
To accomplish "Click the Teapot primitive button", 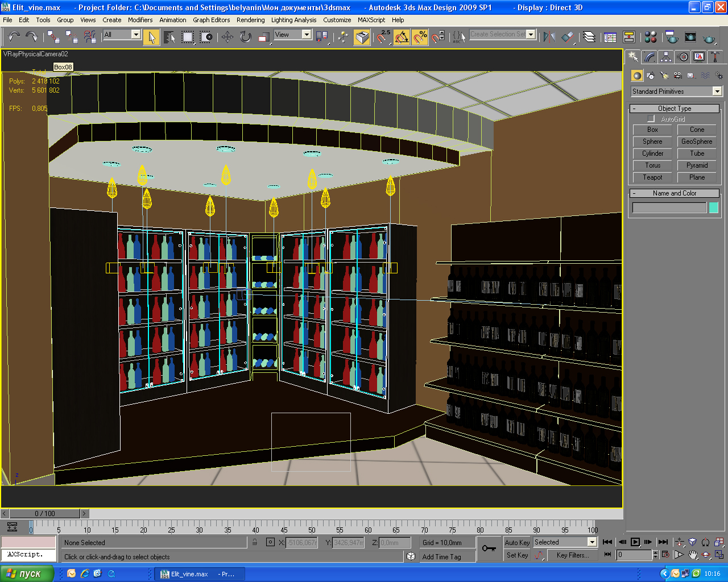I will pos(652,177).
